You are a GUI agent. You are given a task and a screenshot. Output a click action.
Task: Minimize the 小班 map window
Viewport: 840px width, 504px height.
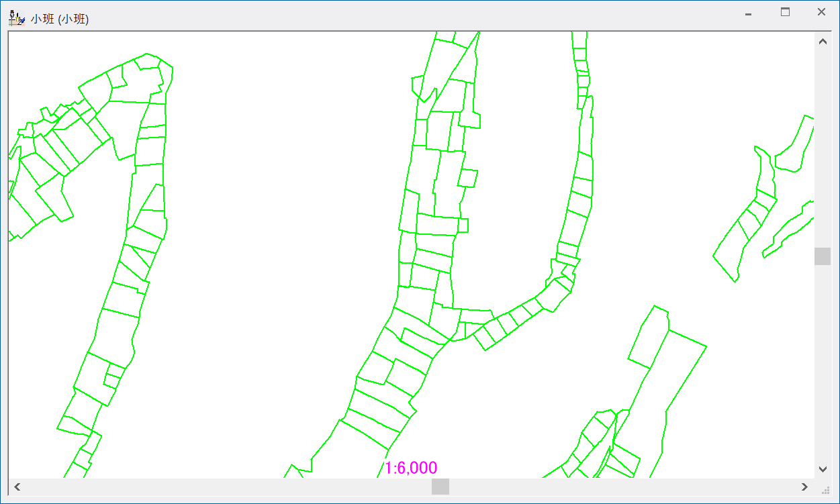(748, 13)
